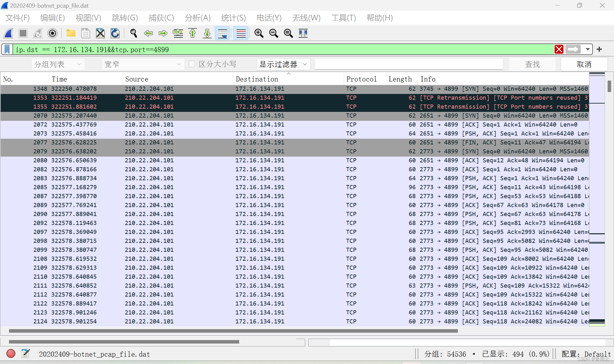Image resolution: width=614 pixels, height=364 pixels.
Task: Clear the display filter with the red X
Action: pyautogui.click(x=559, y=50)
